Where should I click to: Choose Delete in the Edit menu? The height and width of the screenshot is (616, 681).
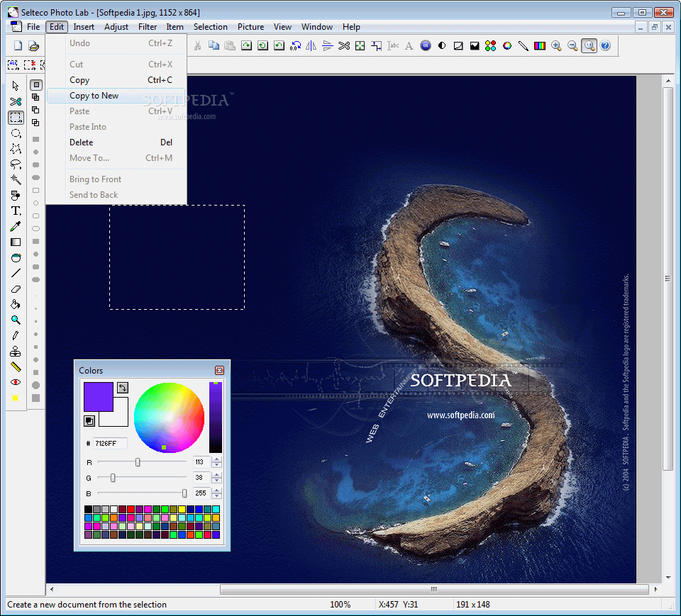[x=116, y=142]
